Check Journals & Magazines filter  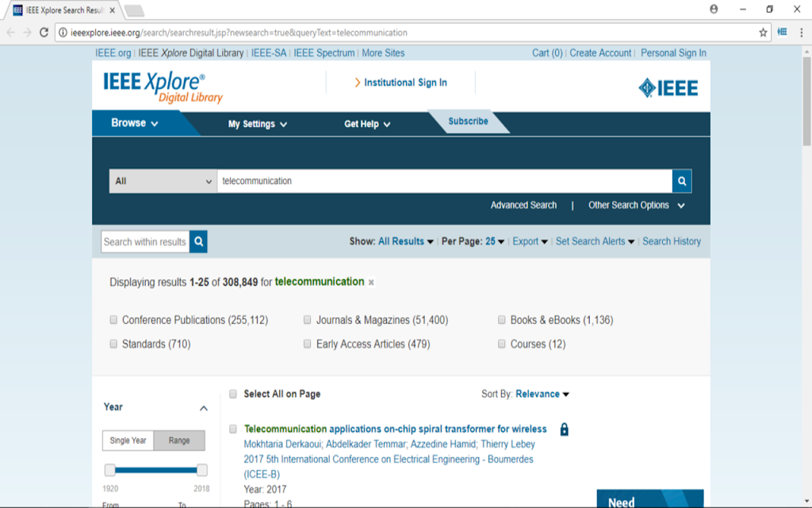pos(307,320)
